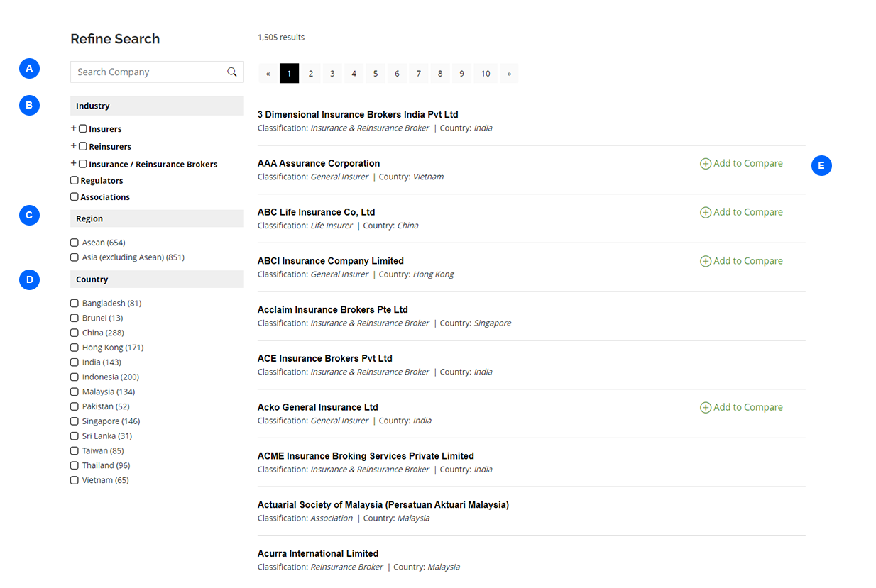This screenshot has height=588, width=876.
Task: Filter by Hong Kong checkbox
Action: click(75, 348)
